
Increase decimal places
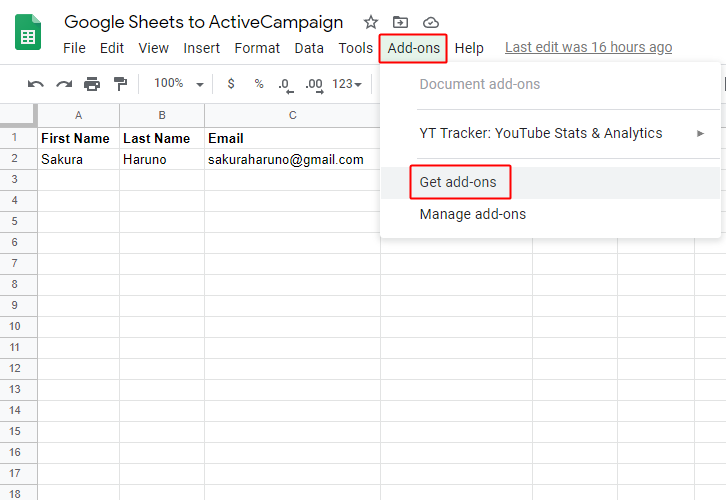tap(314, 86)
